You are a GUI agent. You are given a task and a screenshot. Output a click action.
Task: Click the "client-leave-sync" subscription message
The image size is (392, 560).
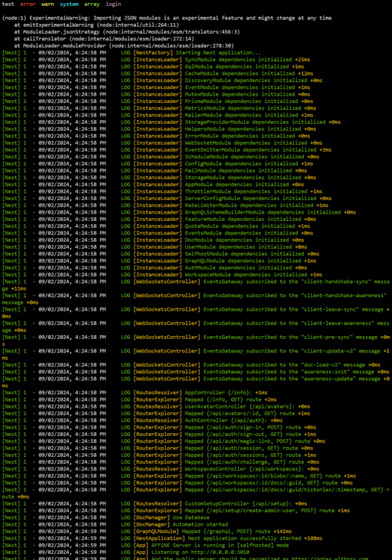(196, 313)
